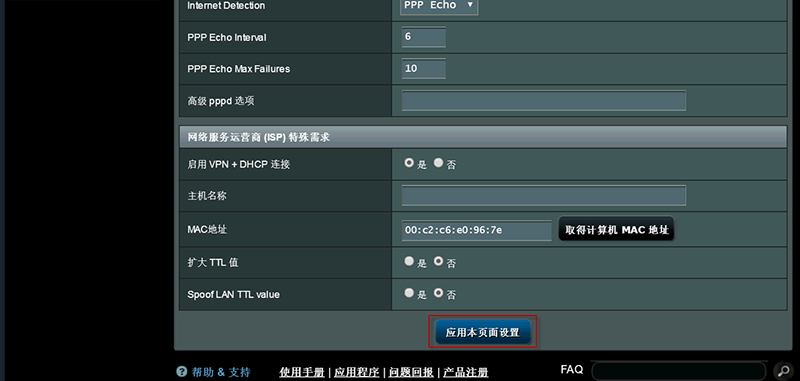Screen dimensions: 800x381
Task: Select 否 for 扩大 TTL 值
Action: pos(439,261)
